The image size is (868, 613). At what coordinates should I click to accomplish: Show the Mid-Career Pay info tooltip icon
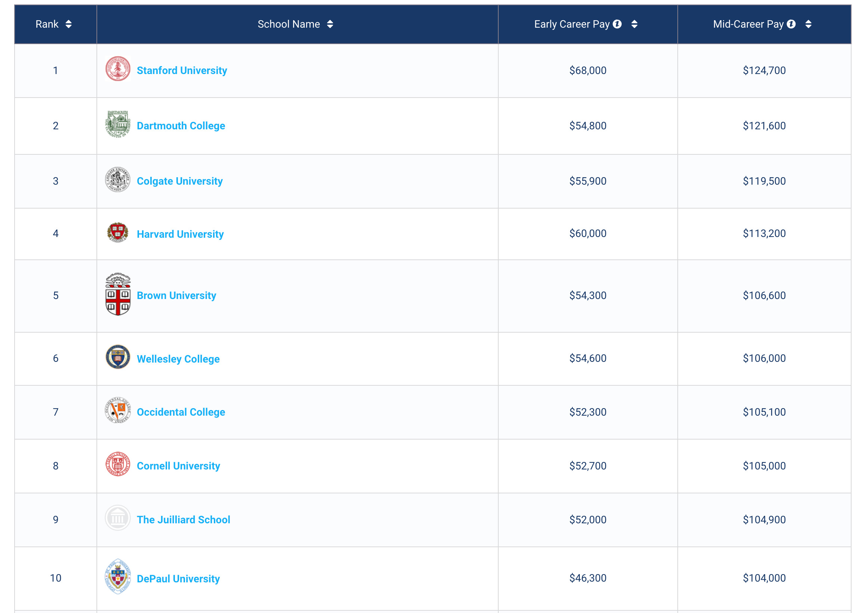pyautogui.click(x=791, y=24)
